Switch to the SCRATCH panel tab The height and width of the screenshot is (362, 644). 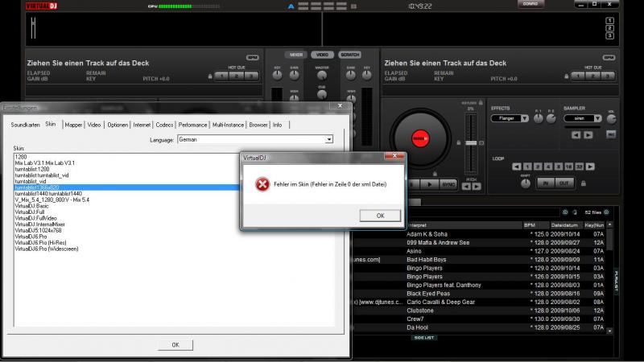pyautogui.click(x=350, y=55)
